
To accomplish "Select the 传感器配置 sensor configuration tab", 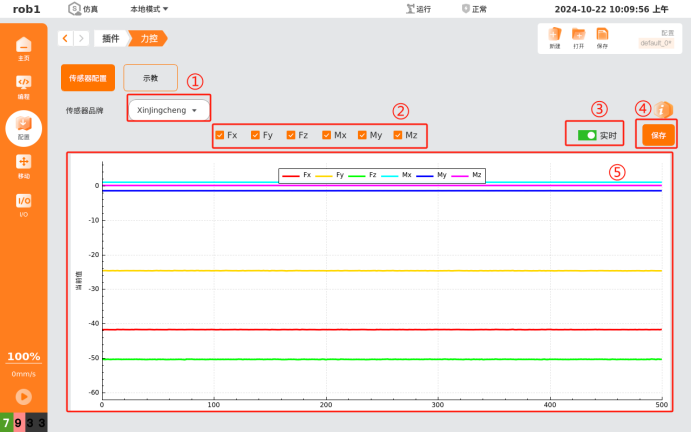I will tap(88, 78).
